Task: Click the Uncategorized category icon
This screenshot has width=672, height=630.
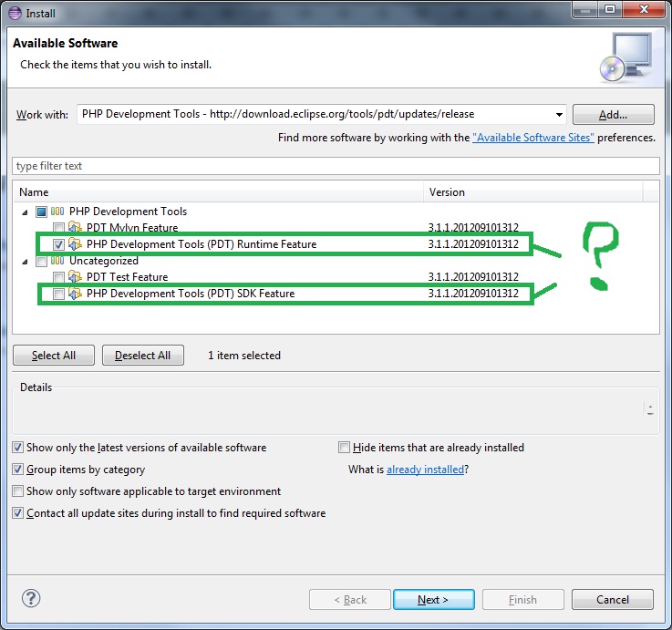Action: [57, 261]
